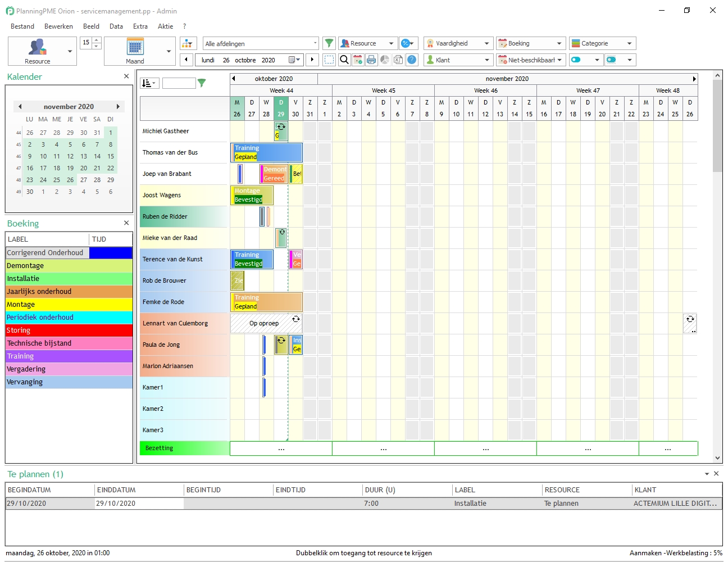The image size is (728, 562).
Task: Click the calendar with green check icon
Action: click(358, 60)
